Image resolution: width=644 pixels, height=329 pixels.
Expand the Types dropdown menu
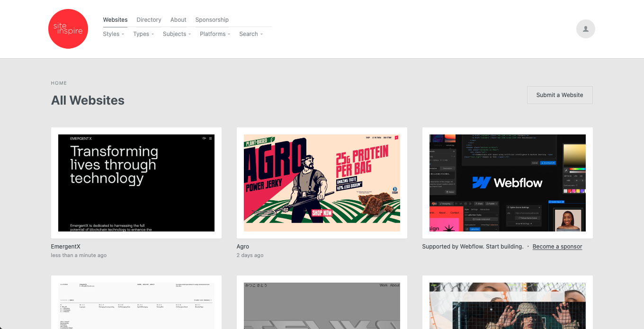pos(143,34)
